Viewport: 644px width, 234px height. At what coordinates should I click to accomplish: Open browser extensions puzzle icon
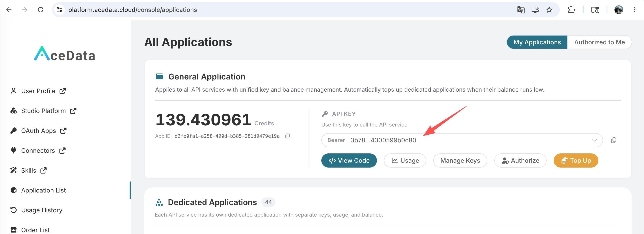(x=571, y=10)
